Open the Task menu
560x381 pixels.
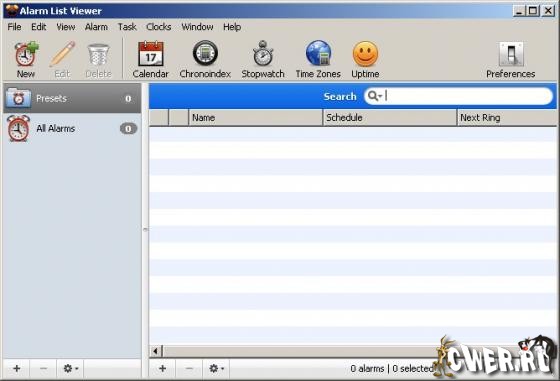click(127, 27)
